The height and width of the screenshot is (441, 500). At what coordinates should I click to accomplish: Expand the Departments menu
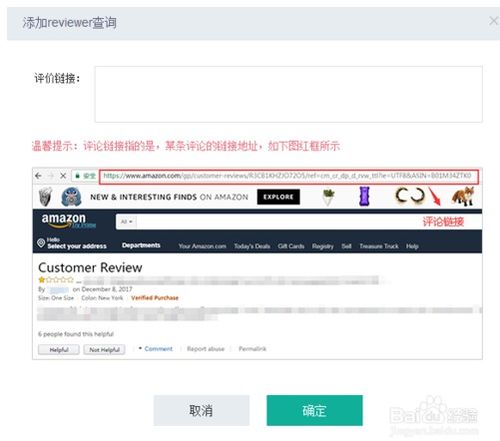tap(141, 245)
